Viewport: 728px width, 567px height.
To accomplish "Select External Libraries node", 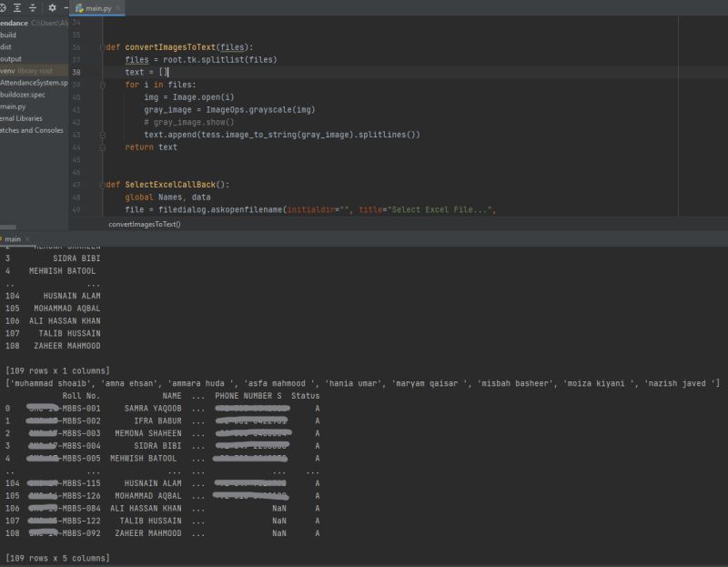I will [21, 118].
